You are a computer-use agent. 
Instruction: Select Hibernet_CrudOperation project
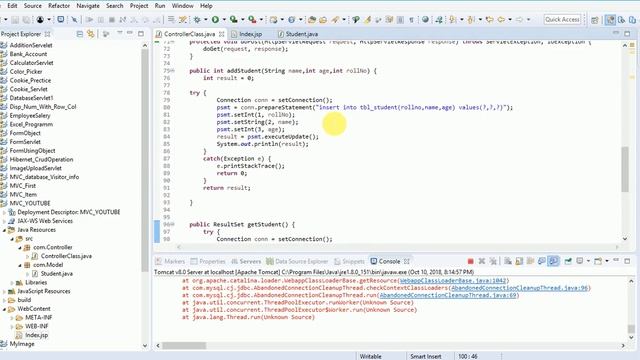pos(41,159)
